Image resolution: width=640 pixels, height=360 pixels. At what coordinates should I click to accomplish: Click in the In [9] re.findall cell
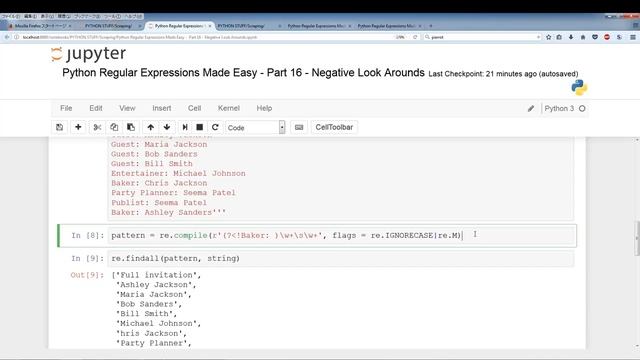point(340,258)
